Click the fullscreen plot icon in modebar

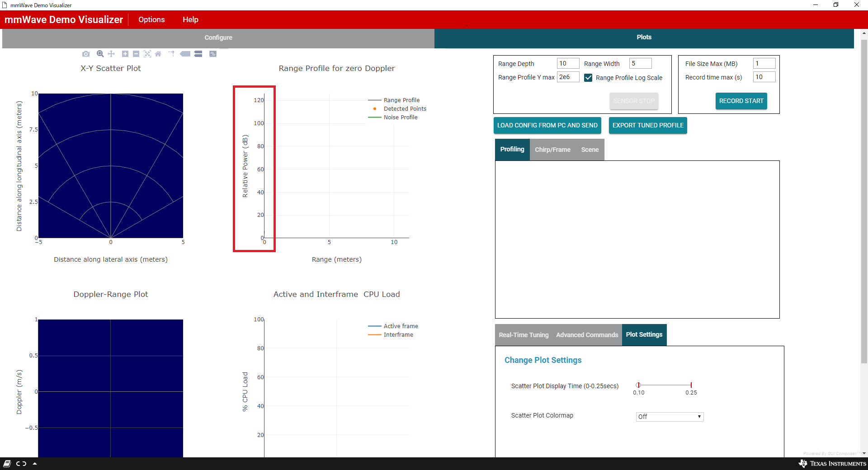(x=213, y=54)
